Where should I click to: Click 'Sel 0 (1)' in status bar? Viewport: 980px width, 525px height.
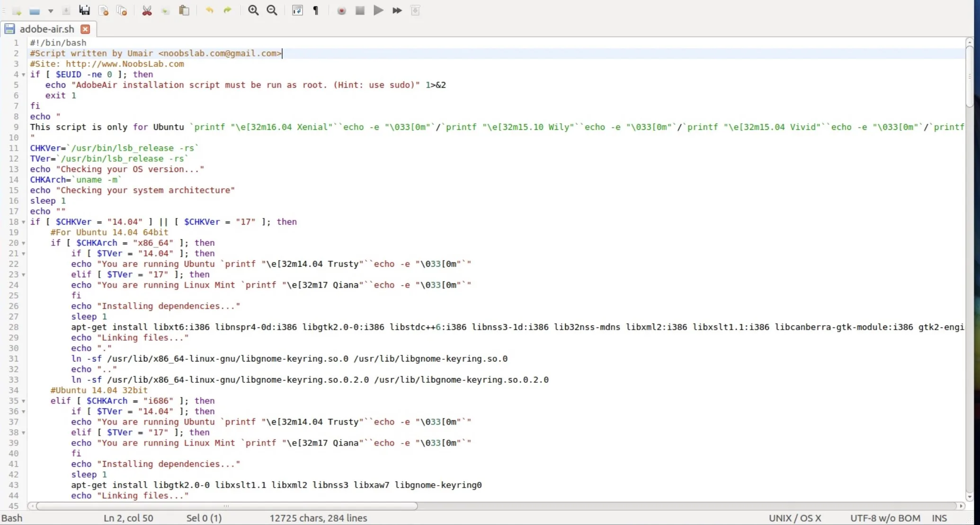point(204,518)
